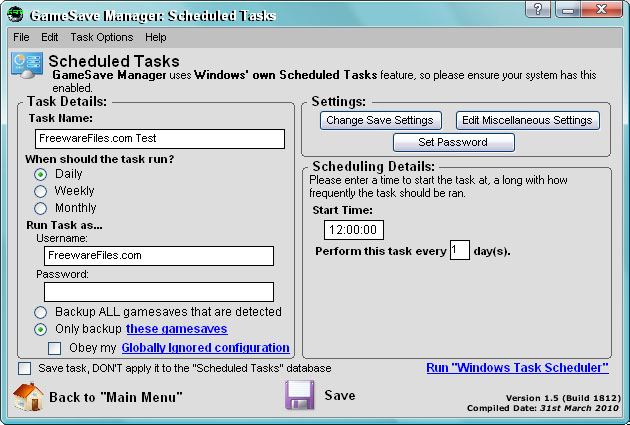Screen dimensions: 630x425
Task: Choose the Only backup these gamesaves option
Action: pos(40,329)
